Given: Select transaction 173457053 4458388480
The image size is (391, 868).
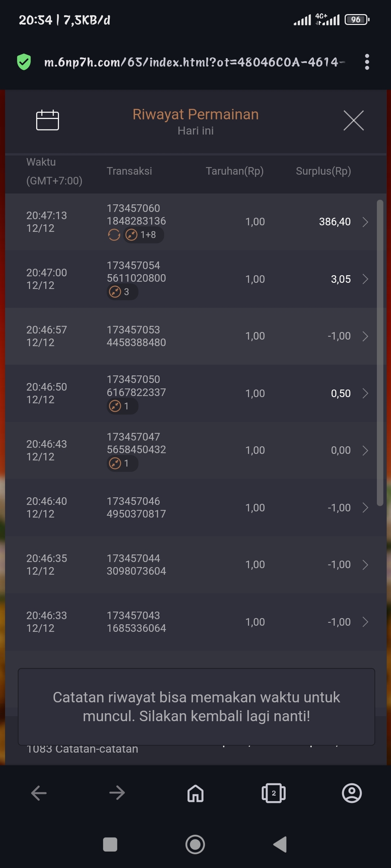Looking at the screenshot, I should click(136, 336).
